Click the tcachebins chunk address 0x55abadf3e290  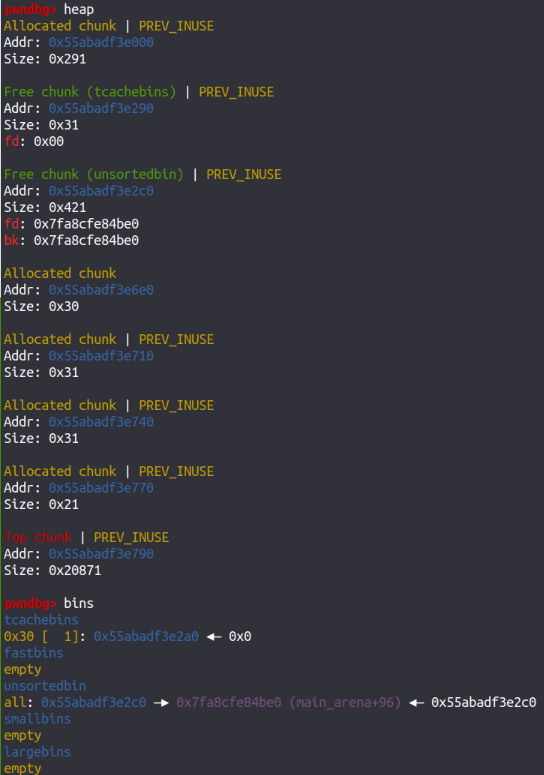101,108
